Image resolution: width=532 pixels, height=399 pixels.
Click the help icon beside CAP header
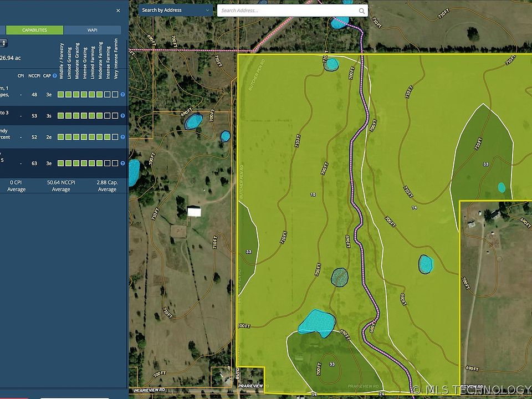click(55, 76)
